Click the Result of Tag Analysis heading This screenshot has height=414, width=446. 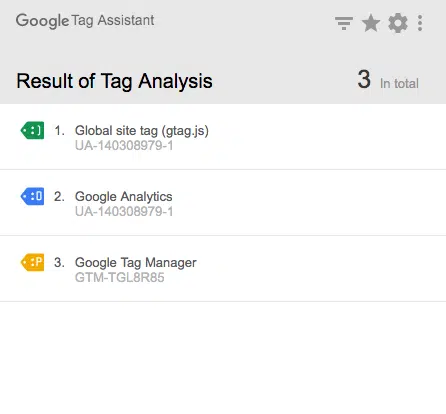pos(114,81)
